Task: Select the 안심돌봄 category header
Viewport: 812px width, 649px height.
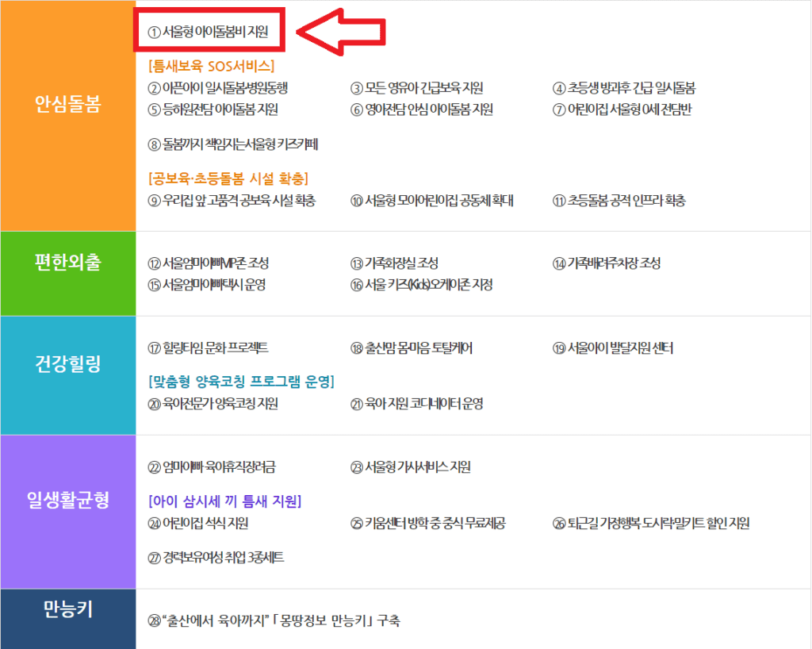Action: pos(67,102)
